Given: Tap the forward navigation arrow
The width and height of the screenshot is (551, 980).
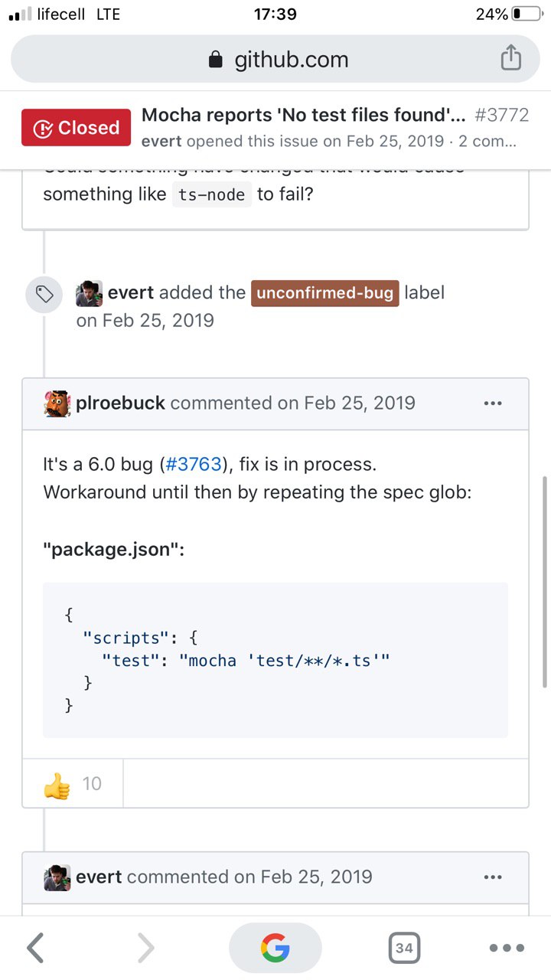Looking at the screenshot, I should click(145, 949).
